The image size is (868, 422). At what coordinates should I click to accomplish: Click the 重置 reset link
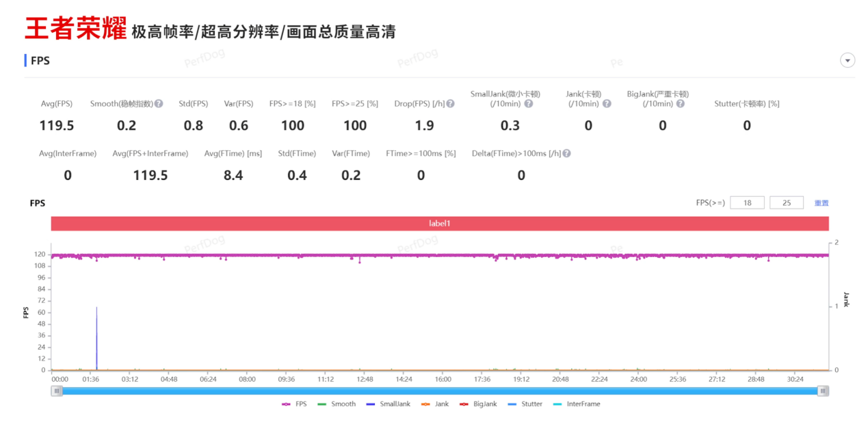point(821,203)
